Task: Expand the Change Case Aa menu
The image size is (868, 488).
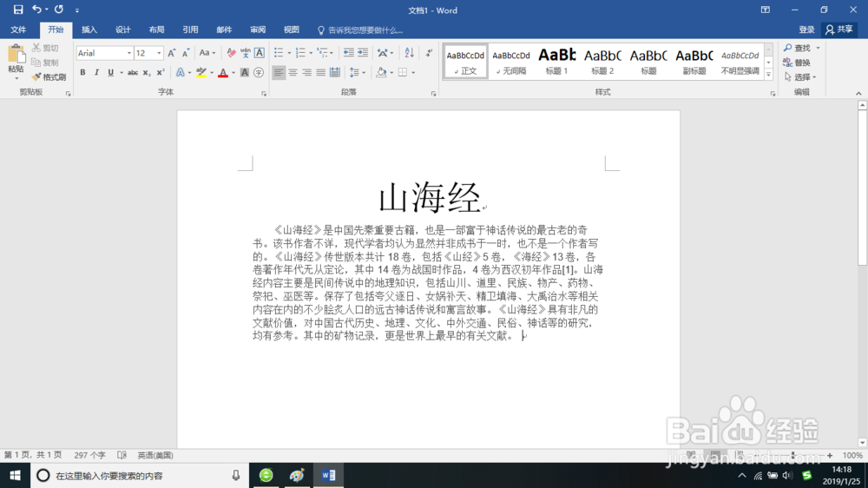Action: pyautogui.click(x=207, y=53)
